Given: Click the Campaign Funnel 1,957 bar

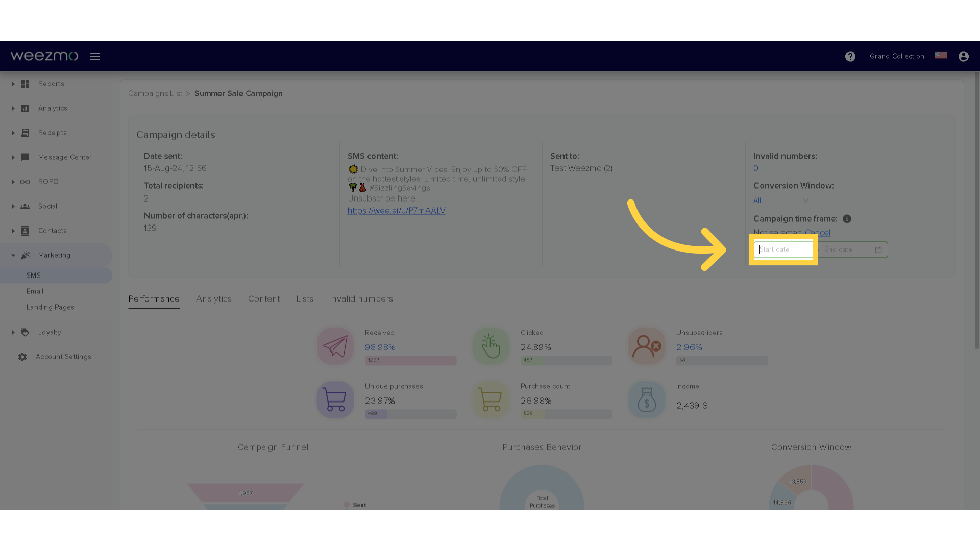Looking at the screenshot, I should [245, 493].
